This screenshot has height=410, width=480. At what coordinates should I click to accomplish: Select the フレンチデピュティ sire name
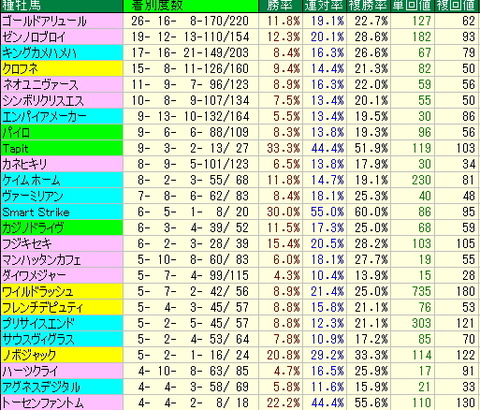pos(42,308)
